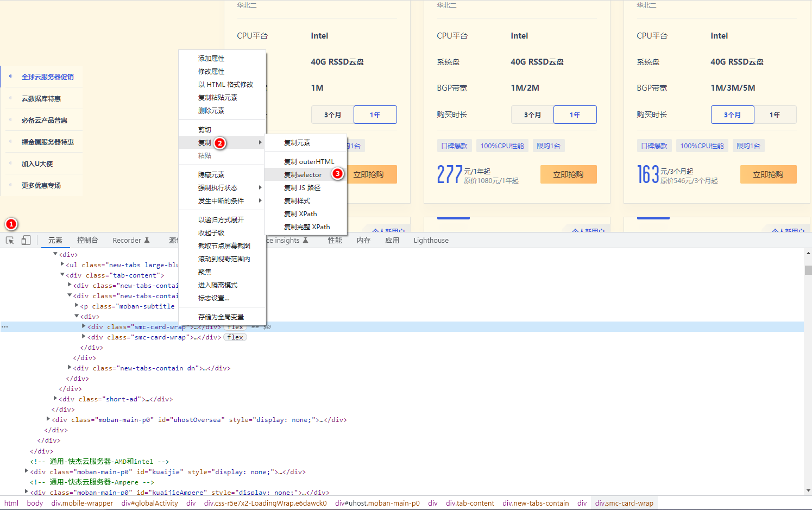Image resolution: width=812 pixels, height=510 pixels.
Task: Open the 性能 tab
Action: [335, 240]
